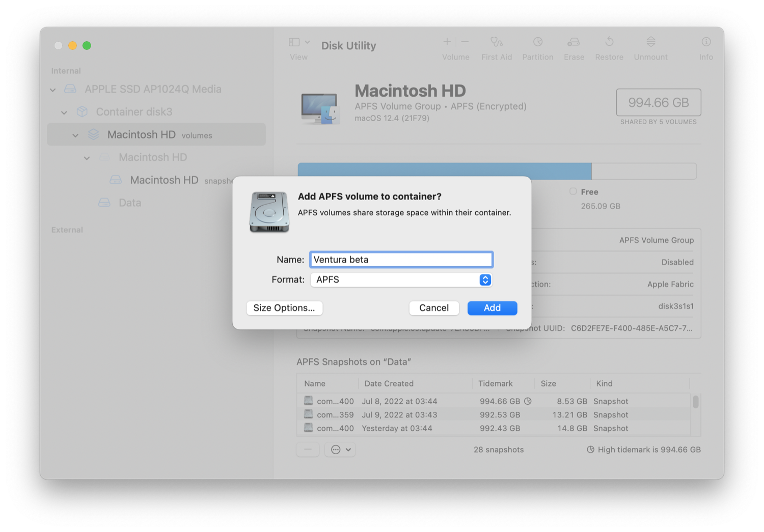764x532 pixels.
Task: Click the disk3s1s1 device value
Action: coord(676,306)
